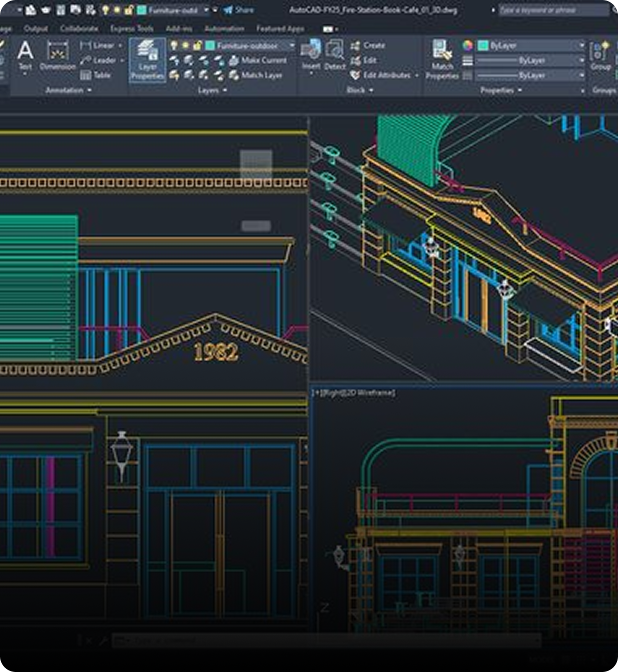
Task: Click the Linear dimension icon
Action: pos(86,45)
